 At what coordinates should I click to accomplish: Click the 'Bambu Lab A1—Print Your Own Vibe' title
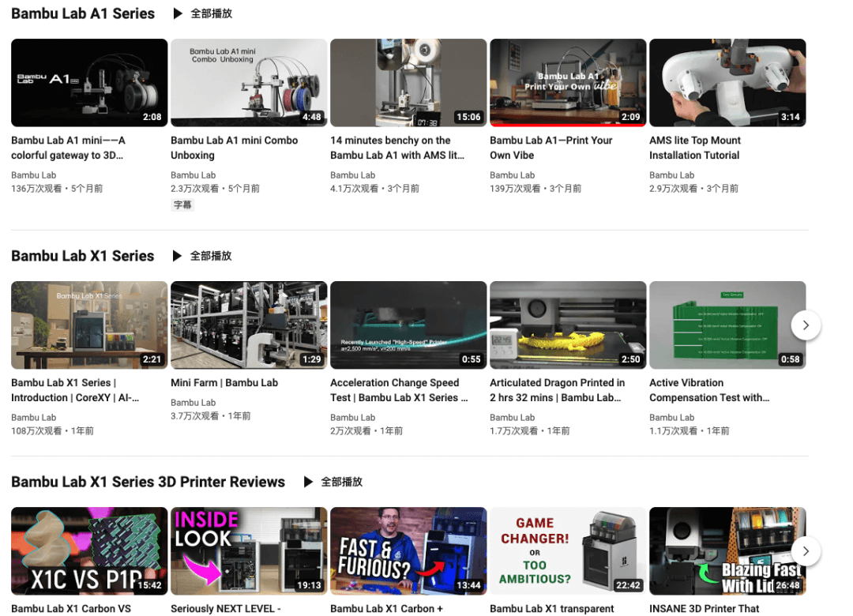click(551, 148)
